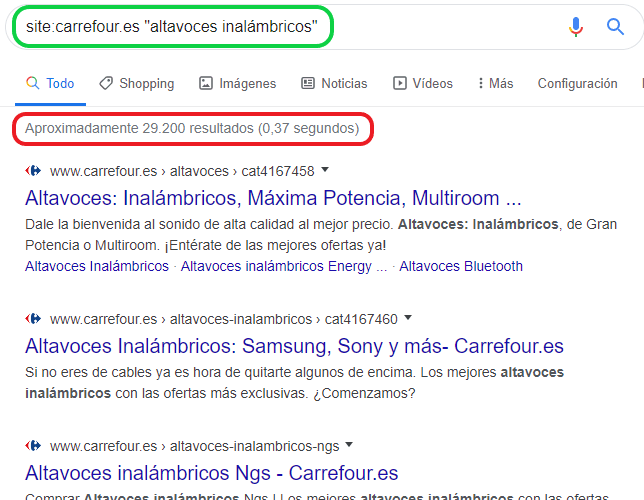The image size is (644, 500).
Task: Click the Imágenes picture icon
Action: [x=206, y=83]
